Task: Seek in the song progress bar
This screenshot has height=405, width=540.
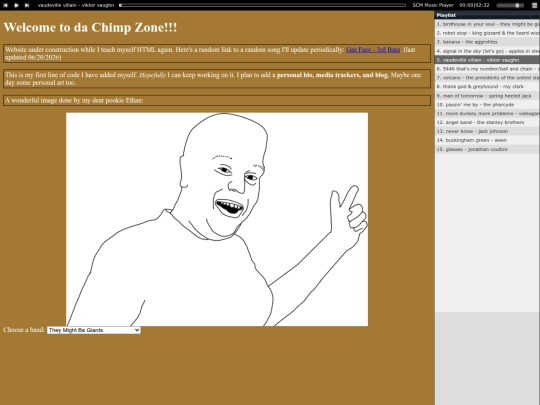Action: (262, 5)
